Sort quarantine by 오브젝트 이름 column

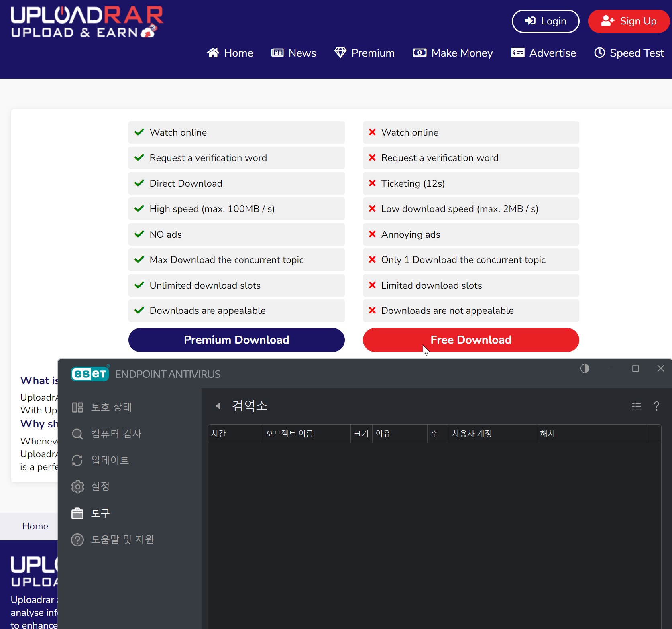pos(307,434)
